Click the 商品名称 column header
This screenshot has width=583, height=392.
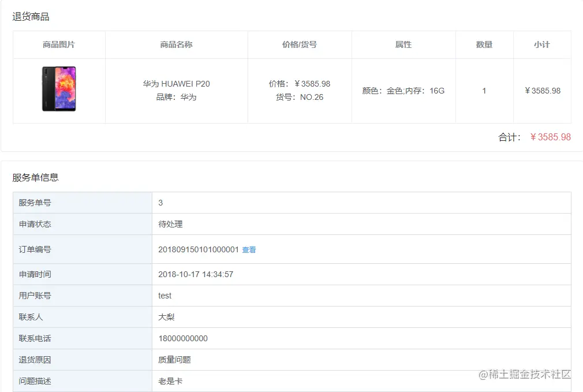(x=176, y=44)
